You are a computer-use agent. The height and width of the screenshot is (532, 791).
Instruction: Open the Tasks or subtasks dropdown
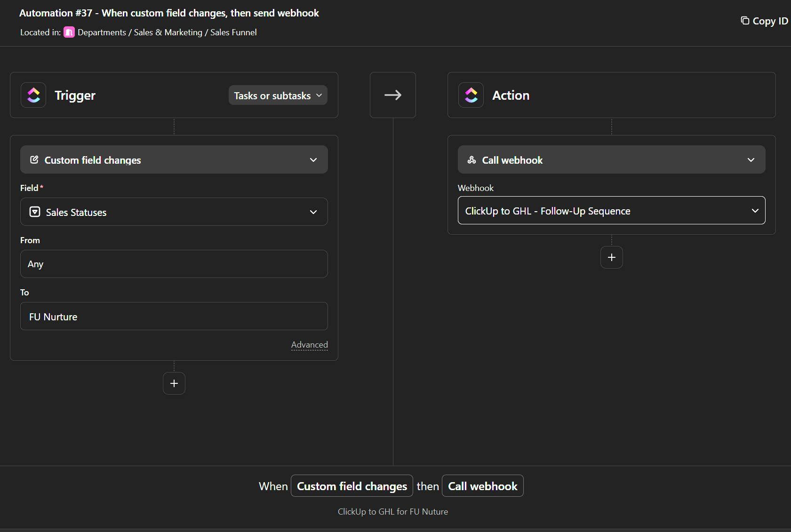tap(278, 95)
